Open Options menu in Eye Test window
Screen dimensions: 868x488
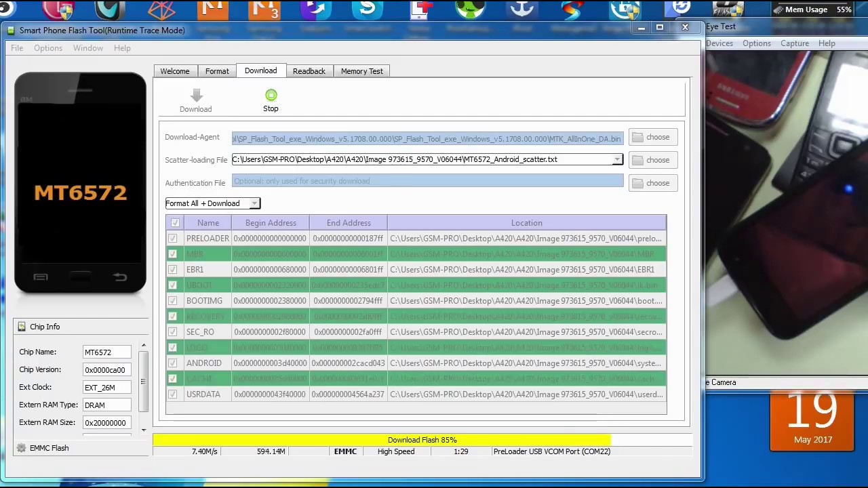coord(757,43)
